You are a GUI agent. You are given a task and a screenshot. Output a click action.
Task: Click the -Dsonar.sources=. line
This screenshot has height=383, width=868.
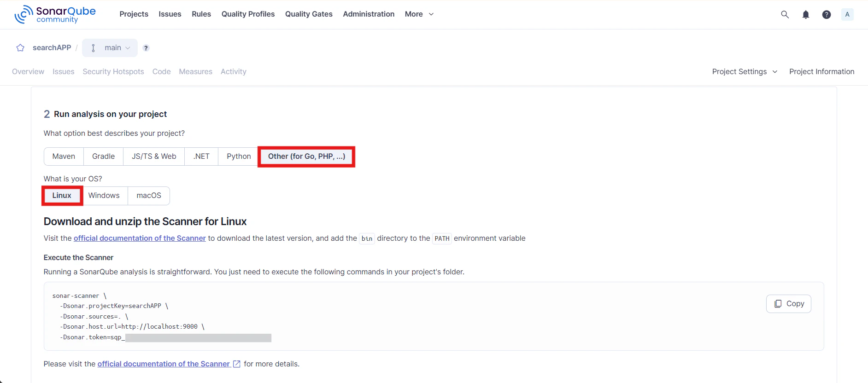pos(94,317)
